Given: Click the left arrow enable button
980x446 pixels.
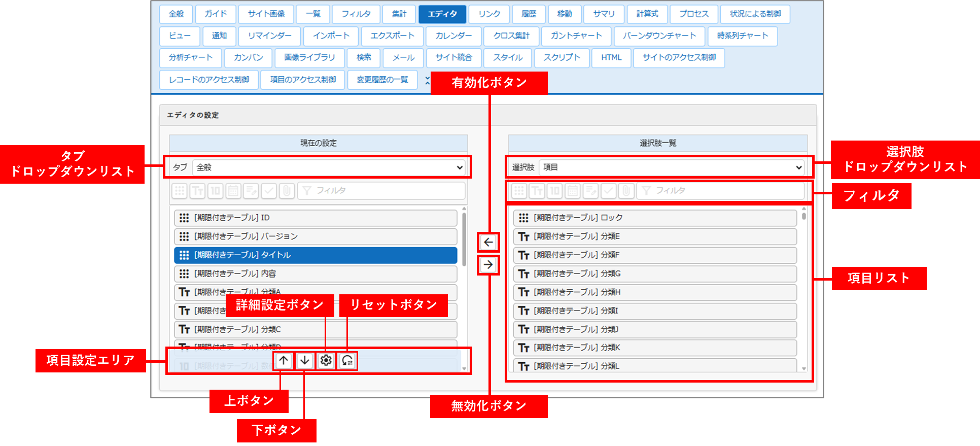Looking at the screenshot, I should click(x=488, y=242).
